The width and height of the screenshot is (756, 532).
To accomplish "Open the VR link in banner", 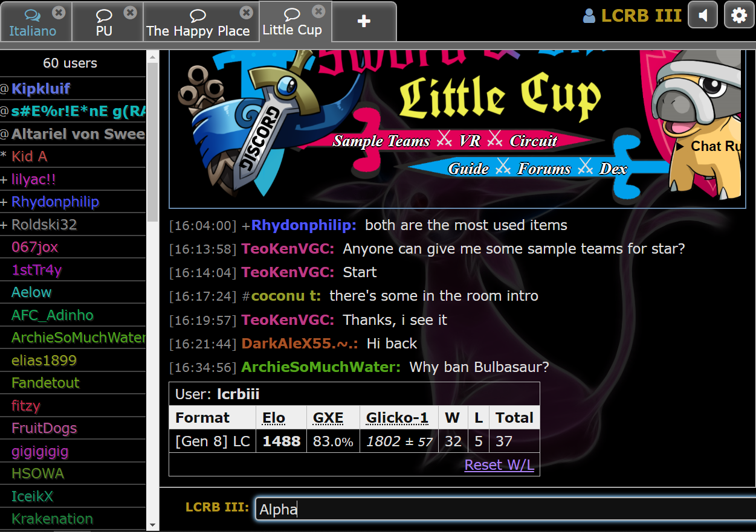I will point(470,141).
